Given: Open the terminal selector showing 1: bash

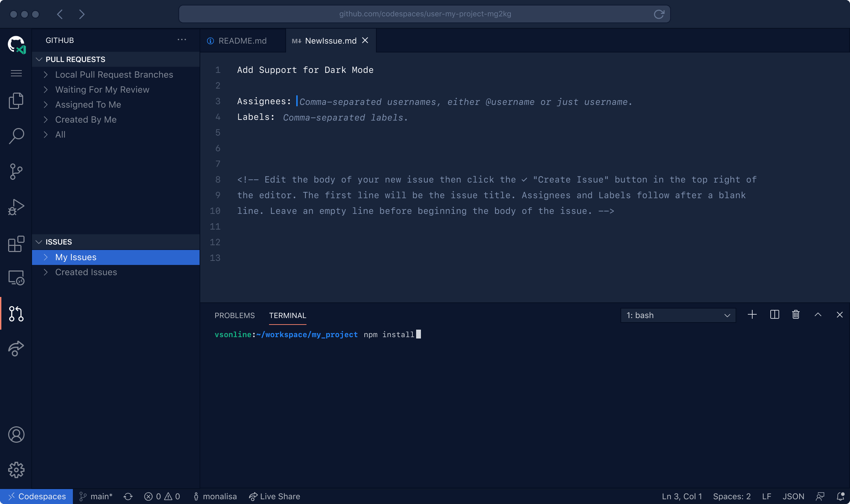Looking at the screenshot, I should (678, 315).
